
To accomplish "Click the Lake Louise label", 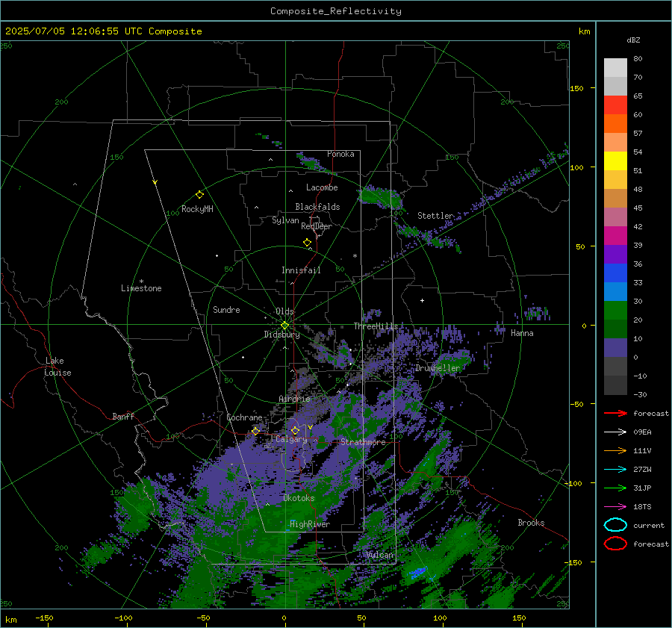I will pos(57,367).
